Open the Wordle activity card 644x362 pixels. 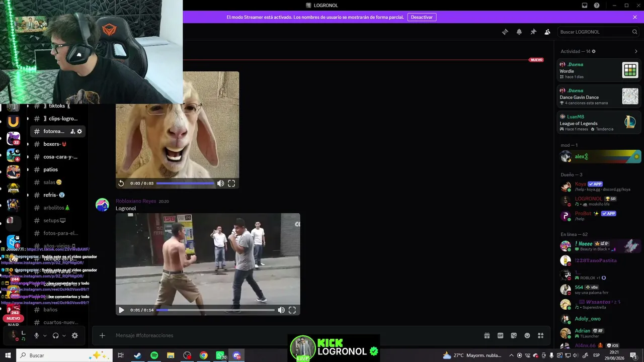pyautogui.click(x=599, y=70)
